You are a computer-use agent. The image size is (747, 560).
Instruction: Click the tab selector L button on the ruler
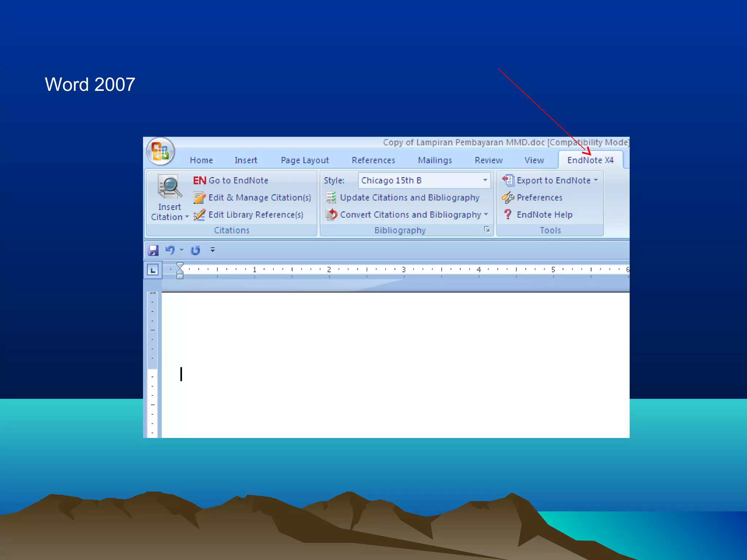tap(153, 270)
